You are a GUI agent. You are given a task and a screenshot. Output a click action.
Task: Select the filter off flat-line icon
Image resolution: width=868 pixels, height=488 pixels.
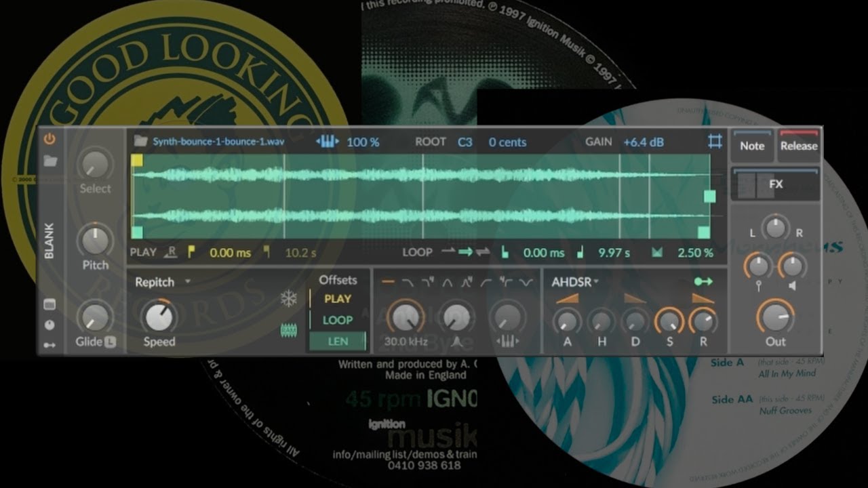pos(389,282)
